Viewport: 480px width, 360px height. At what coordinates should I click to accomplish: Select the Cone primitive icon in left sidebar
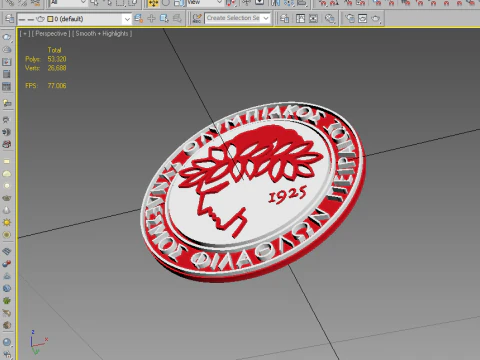pos(7,210)
